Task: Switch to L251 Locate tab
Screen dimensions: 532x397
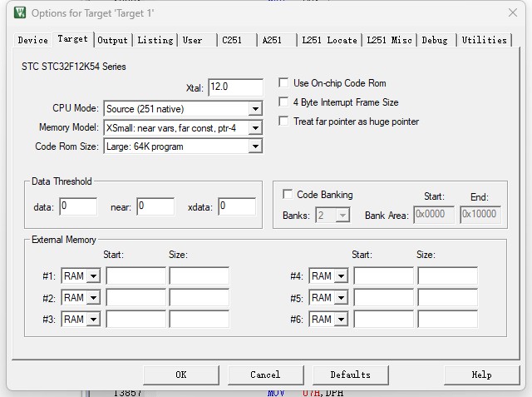Action: pyautogui.click(x=329, y=40)
